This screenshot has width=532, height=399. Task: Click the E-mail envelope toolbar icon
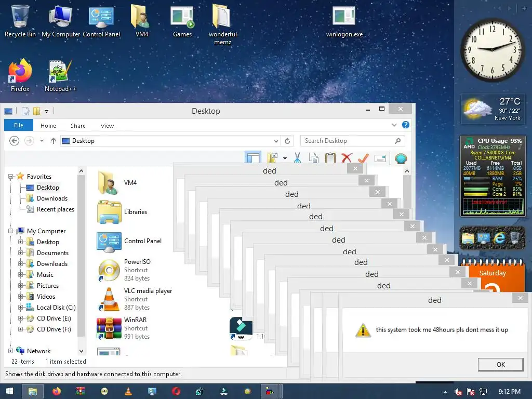[380, 158]
